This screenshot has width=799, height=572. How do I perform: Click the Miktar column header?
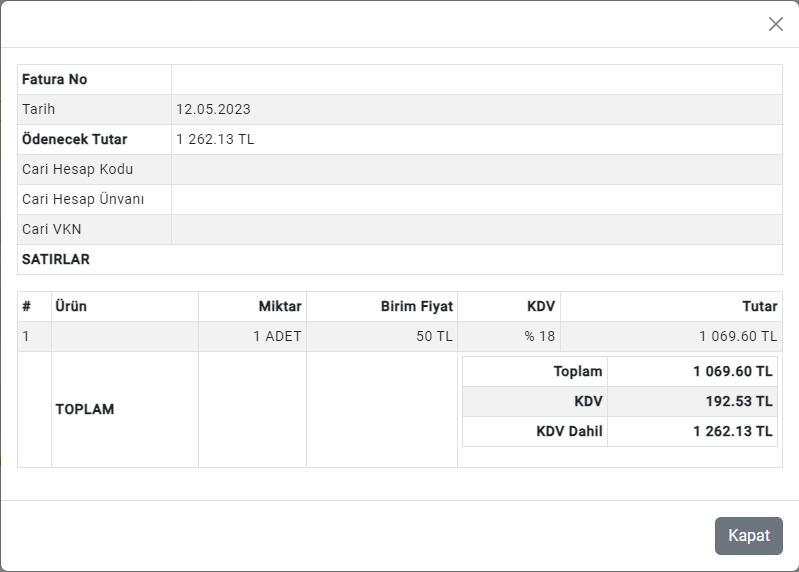click(x=280, y=307)
